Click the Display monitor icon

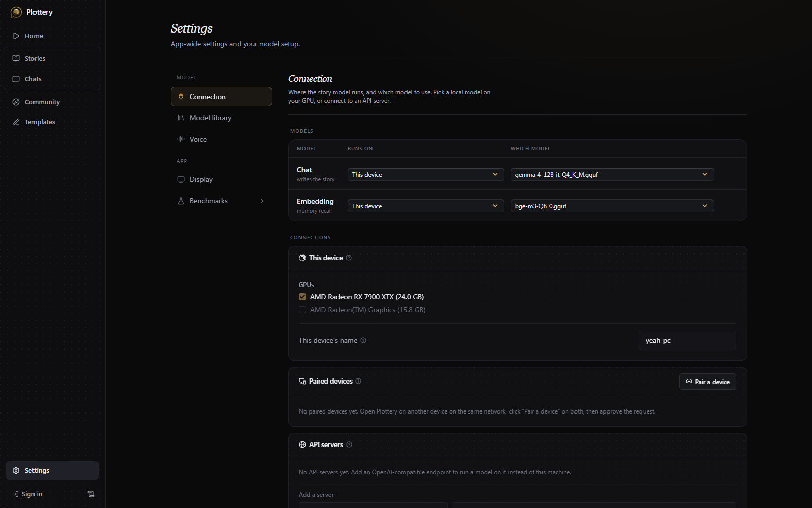click(181, 180)
